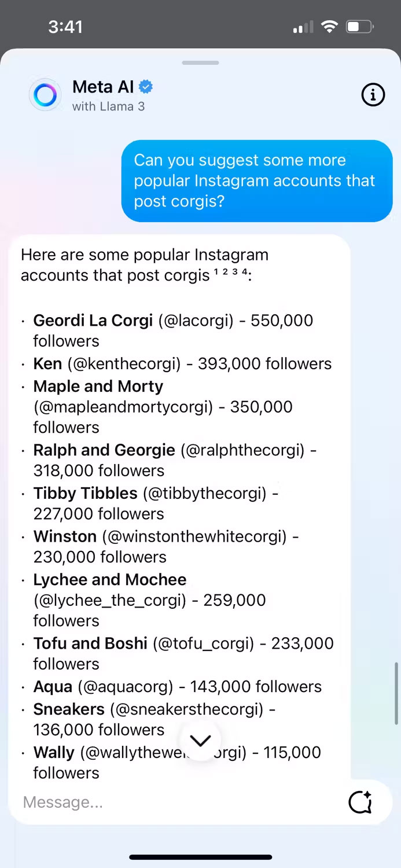Start a new chat with the circular arrow icon
The image size is (401, 868).
[x=360, y=802]
